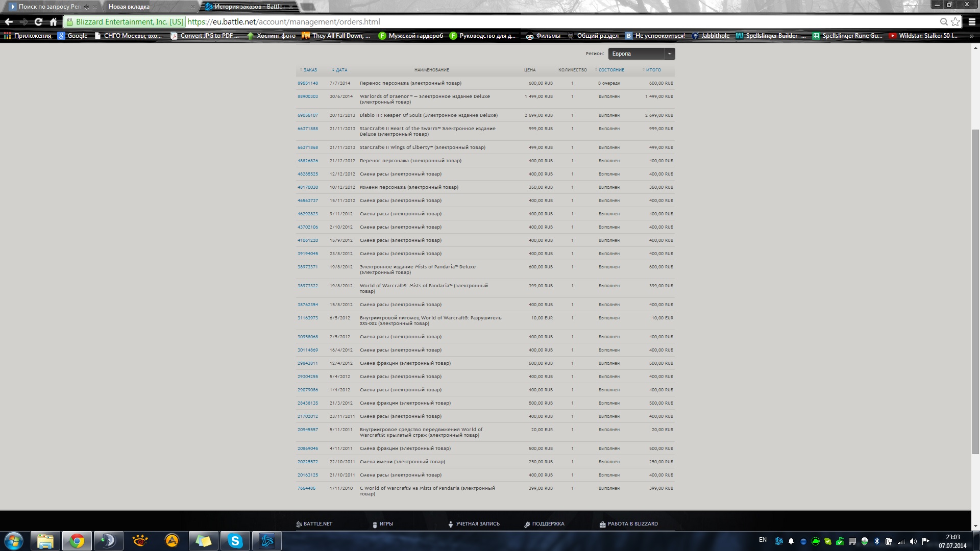Open the Convert JPG to PDF bookmark
The width and height of the screenshot is (980, 551).
[205, 36]
